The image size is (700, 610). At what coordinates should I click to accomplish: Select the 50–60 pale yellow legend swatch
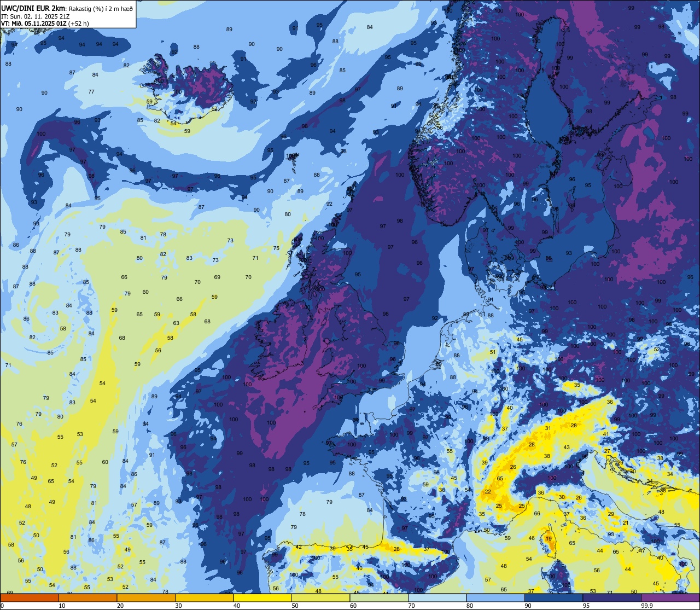click(x=320, y=597)
